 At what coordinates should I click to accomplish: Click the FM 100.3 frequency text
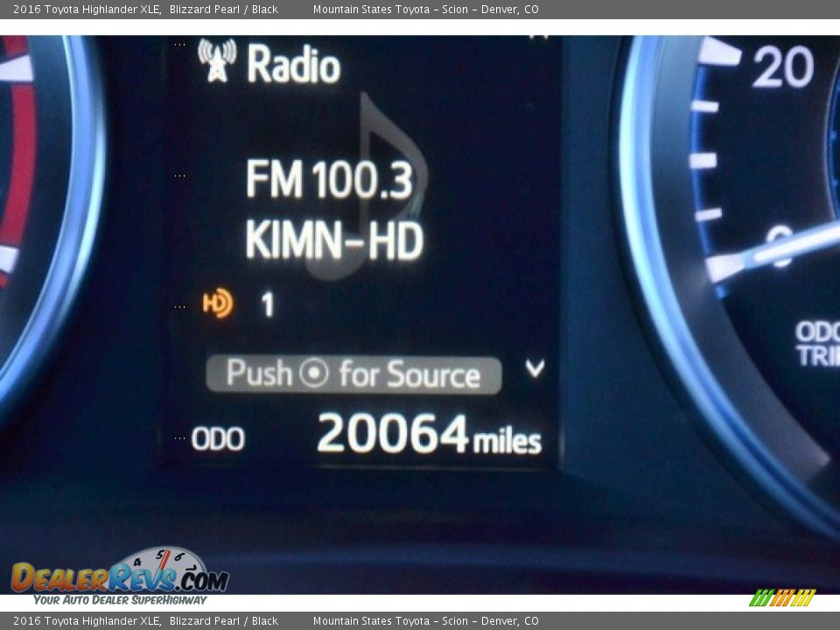(329, 179)
